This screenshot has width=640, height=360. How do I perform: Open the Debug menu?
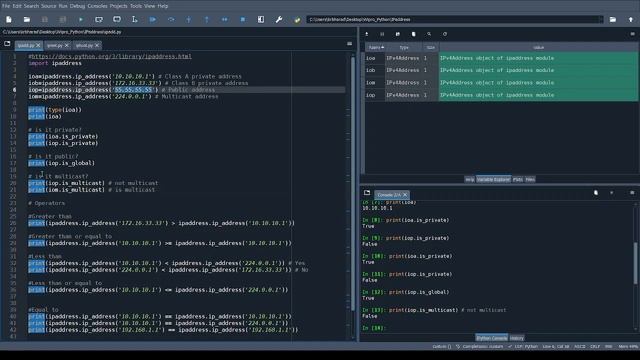click(77, 6)
